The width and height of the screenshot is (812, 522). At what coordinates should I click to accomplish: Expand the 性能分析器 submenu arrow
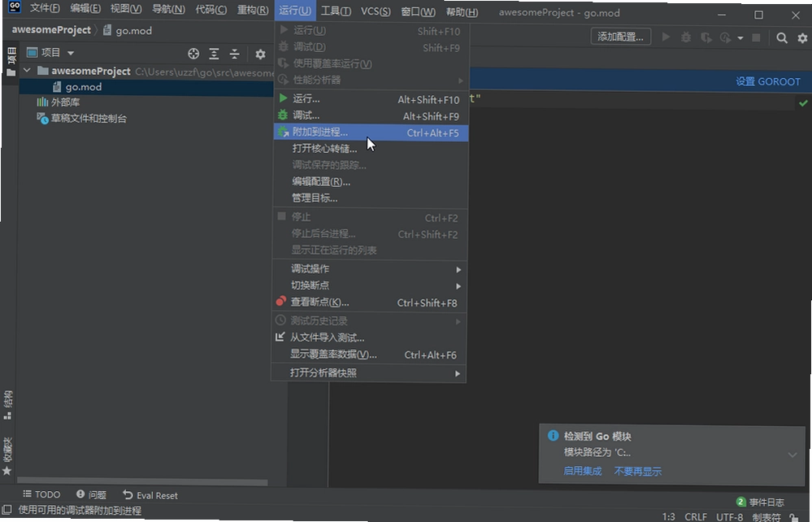460,80
